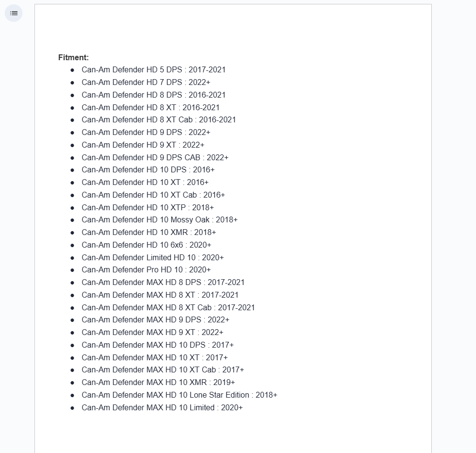
Task: Click the Defender HD 10 XTP line
Action: [148, 208]
